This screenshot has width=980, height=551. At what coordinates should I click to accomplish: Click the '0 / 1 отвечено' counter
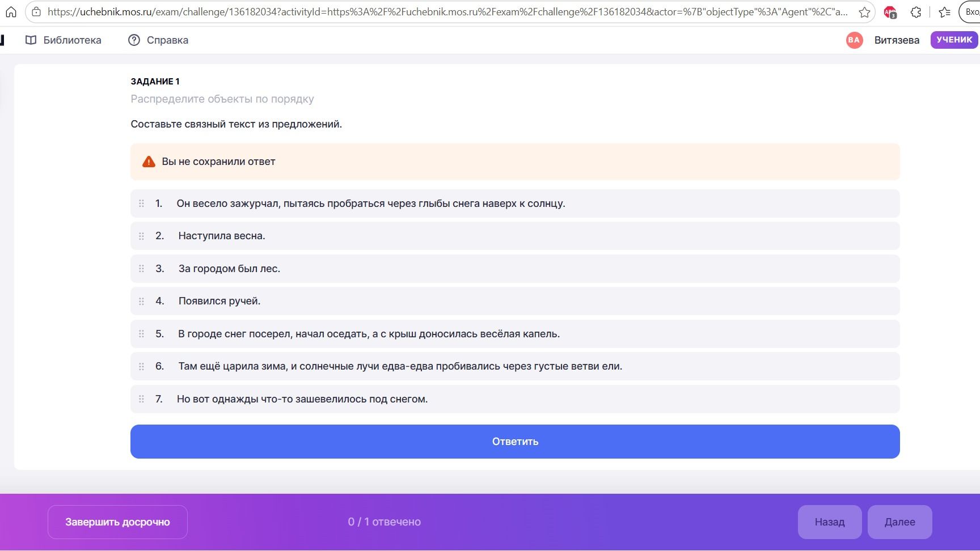click(x=385, y=522)
